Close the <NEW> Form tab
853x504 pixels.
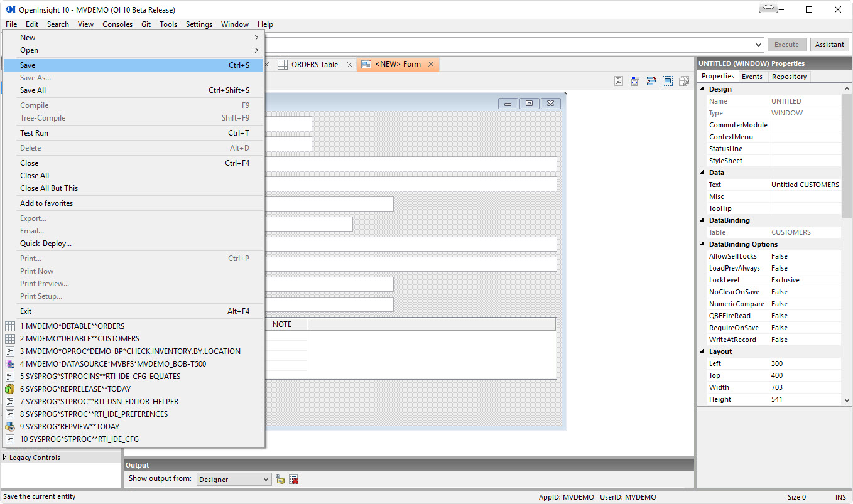pos(431,64)
